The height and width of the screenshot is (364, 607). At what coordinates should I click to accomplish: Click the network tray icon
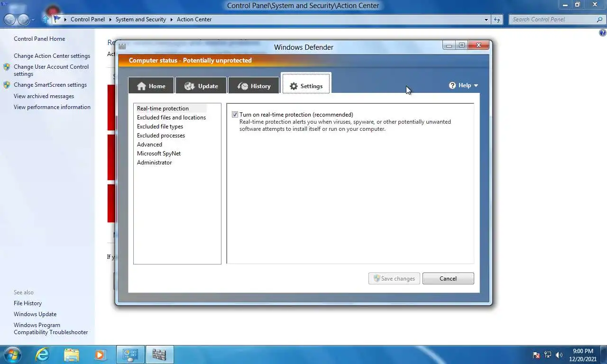[x=548, y=355]
